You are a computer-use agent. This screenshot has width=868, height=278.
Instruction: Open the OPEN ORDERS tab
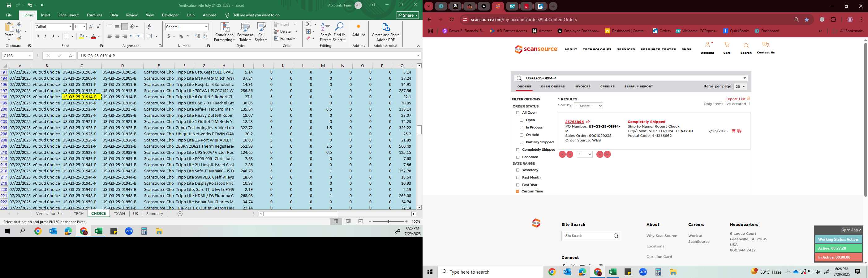click(x=552, y=86)
